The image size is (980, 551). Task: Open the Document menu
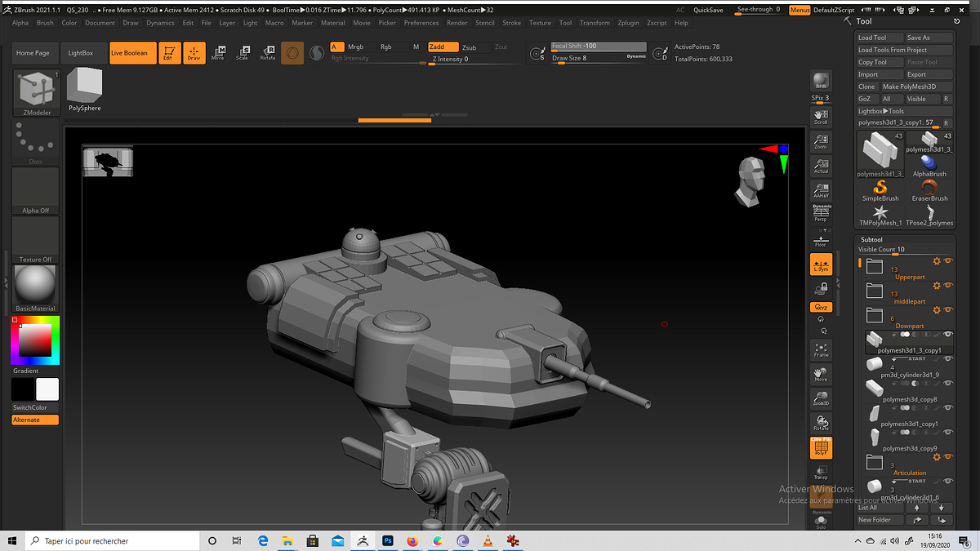coord(100,23)
